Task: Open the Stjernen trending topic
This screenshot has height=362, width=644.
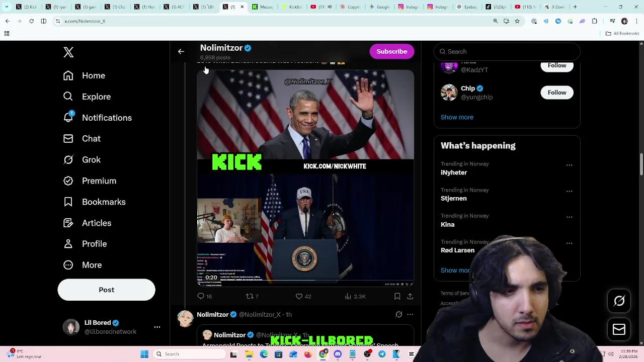Action: (453, 198)
